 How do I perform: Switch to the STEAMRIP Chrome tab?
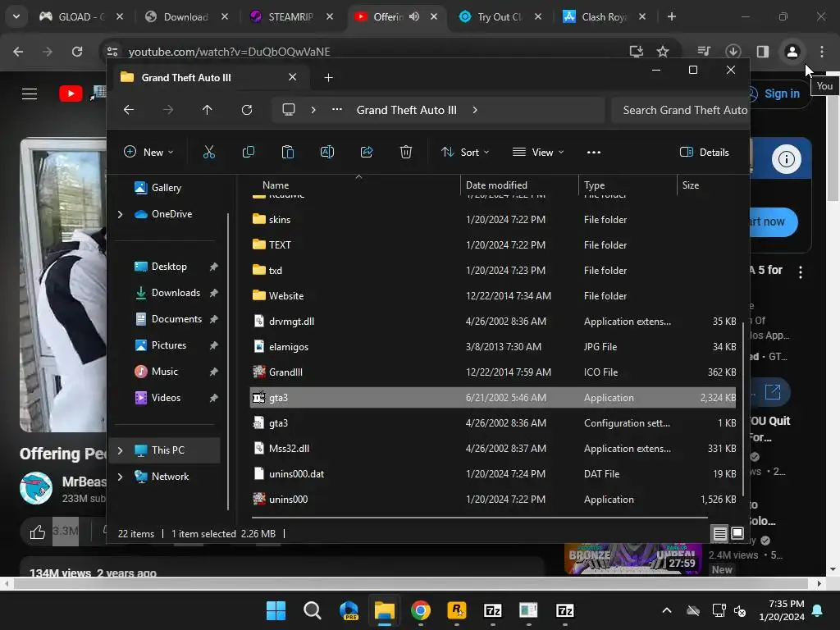(x=291, y=16)
